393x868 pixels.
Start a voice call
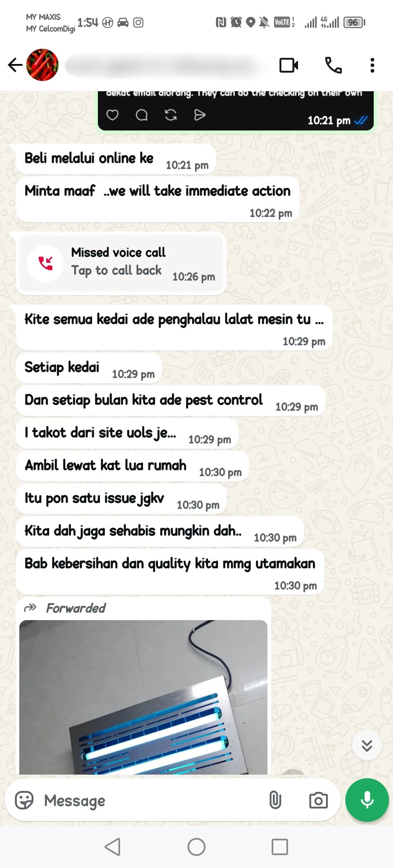click(x=333, y=65)
